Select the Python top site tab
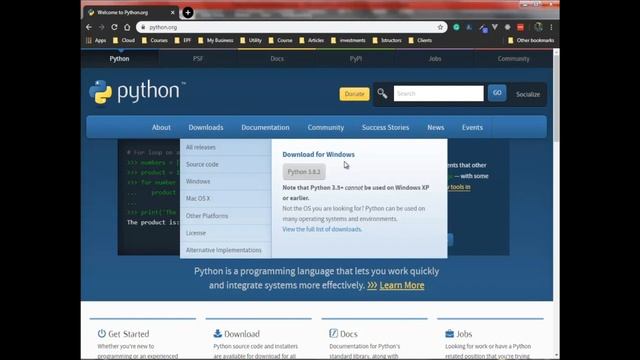Screen dimensions: 640x360 (x=119, y=59)
